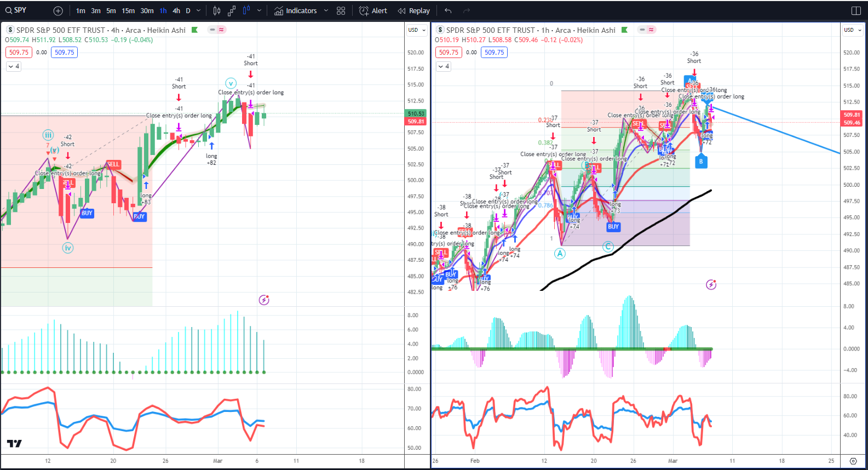Click Mar date on 1h time axis

(672, 461)
